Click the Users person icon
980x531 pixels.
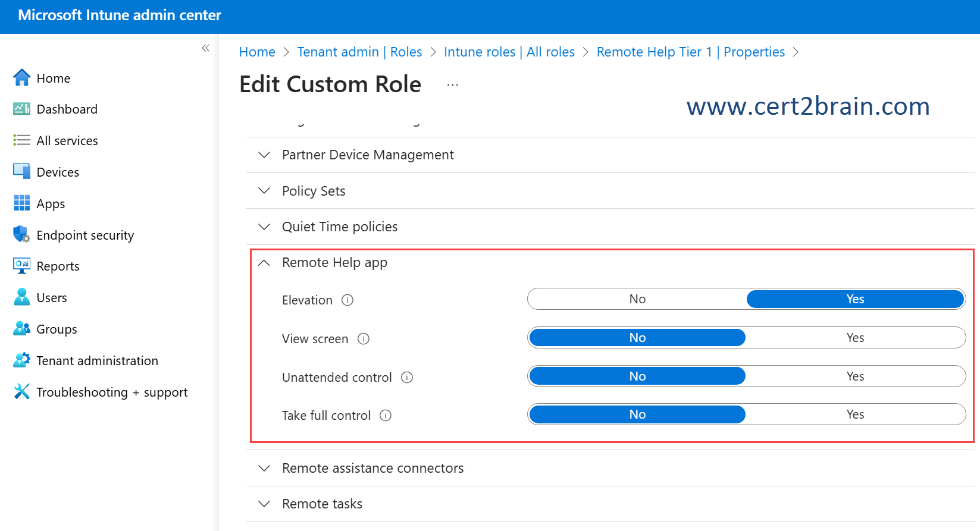click(22, 297)
